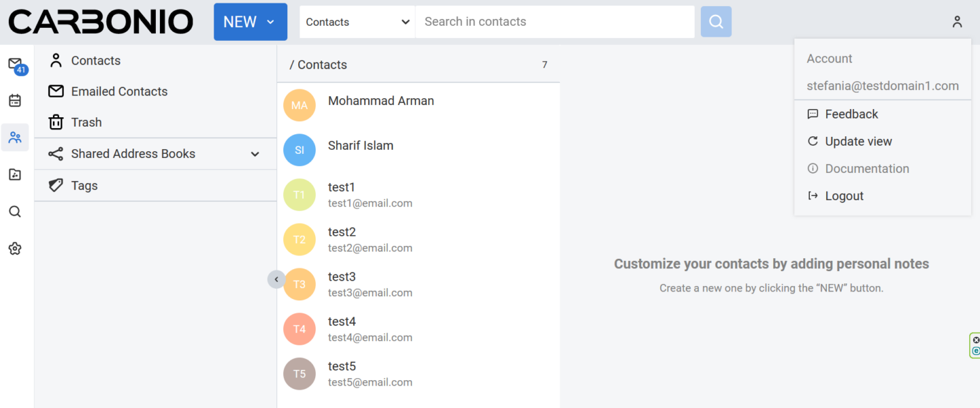Open the Calendar module icon

coord(15,101)
